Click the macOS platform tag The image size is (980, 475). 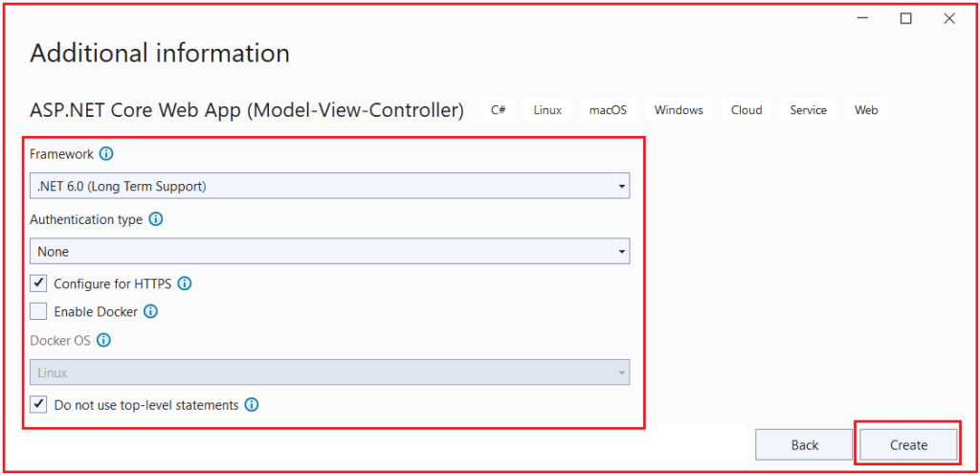pyautogui.click(x=608, y=110)
